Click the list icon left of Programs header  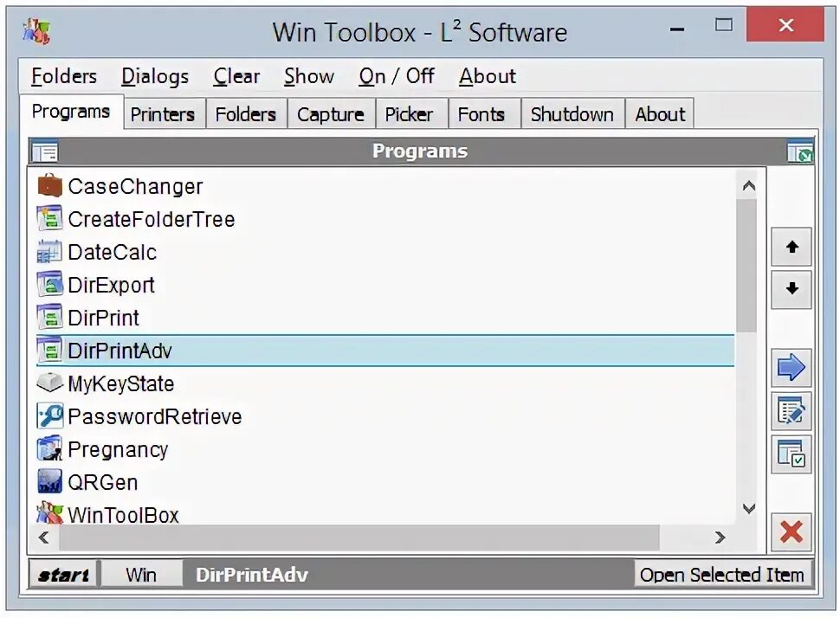pos(44,151)
